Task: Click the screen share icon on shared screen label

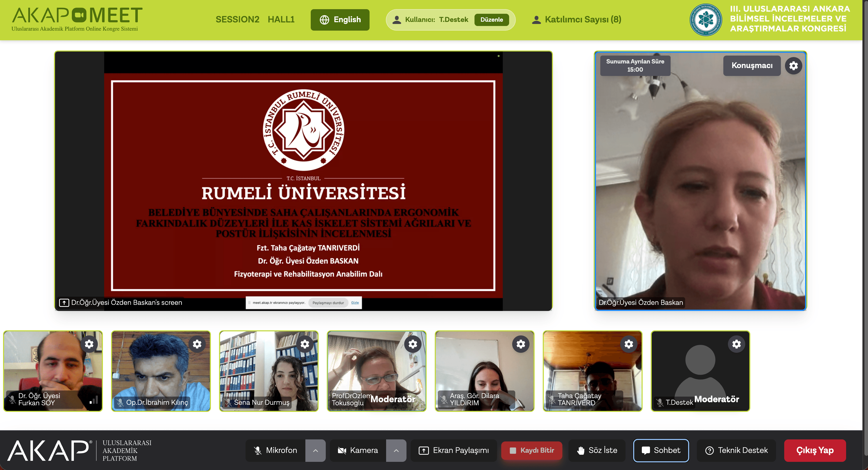Action: tap(64, 303)
